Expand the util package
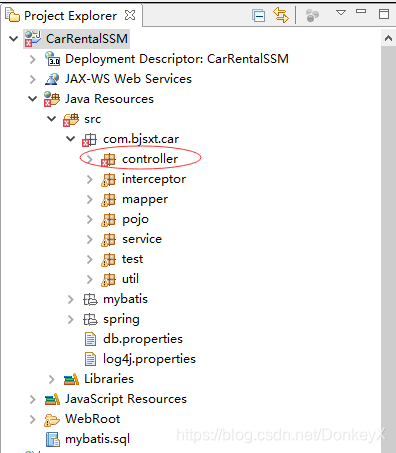The image size is (396, 453). tap(89, 279)
